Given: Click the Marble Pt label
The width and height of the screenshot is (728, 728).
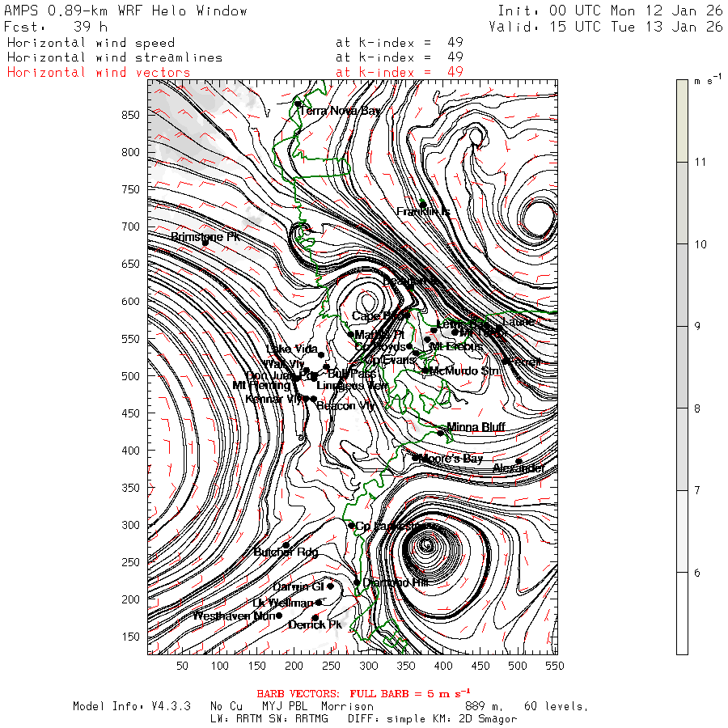Looking at the screenshot, I should 379,334.
